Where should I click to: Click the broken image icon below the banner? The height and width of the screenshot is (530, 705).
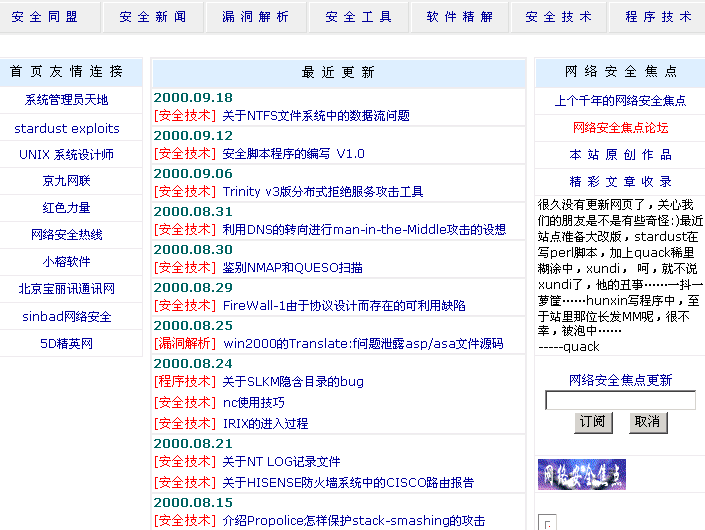[547, 522]
